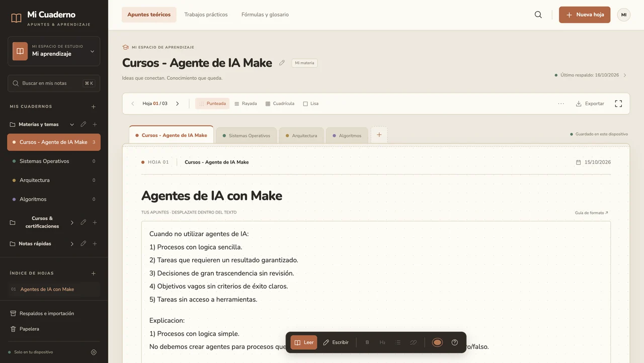
Task: Apply H2 heading from the floating toolbar
Action: [382, 342]
